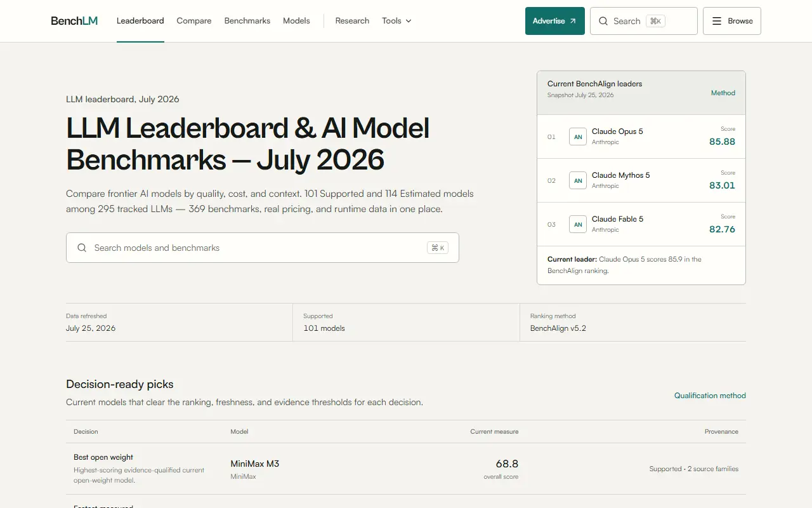Image resolution: width=812 pixels, height=508 pixels.
Task: Click the Data refreshed July 25, 2026 value
Action: 91,328
